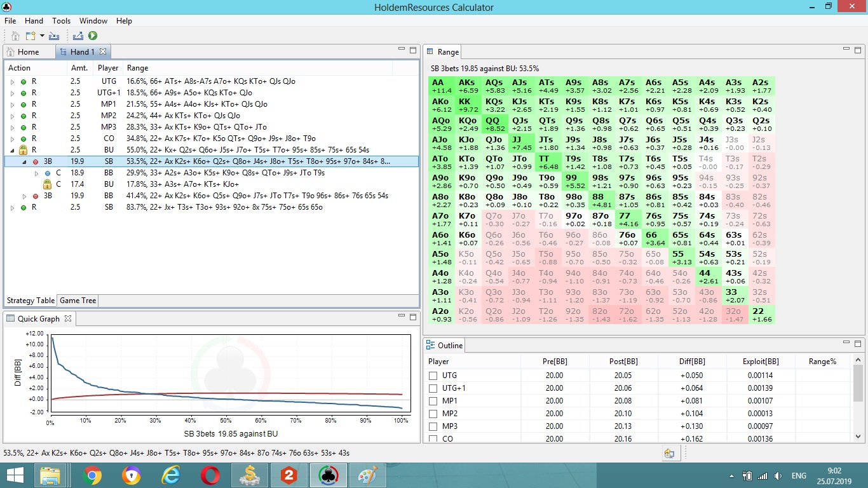Open Opera from the taskbar

[x=210, y=475]
